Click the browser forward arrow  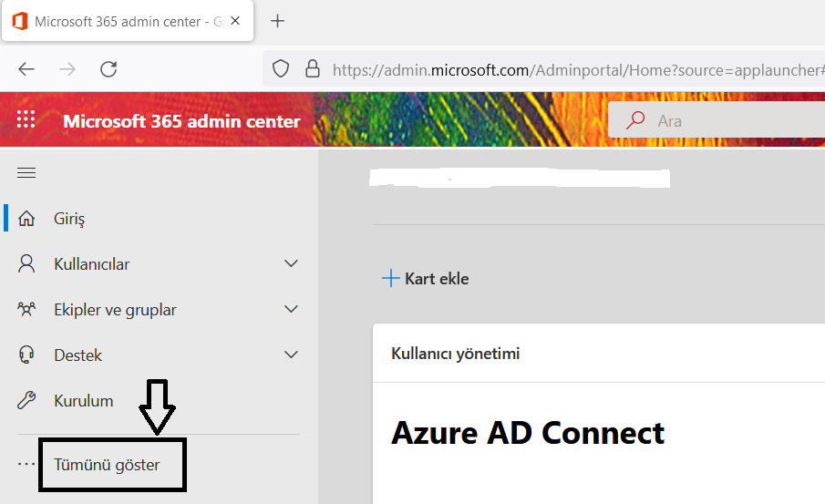click(67, 69)
